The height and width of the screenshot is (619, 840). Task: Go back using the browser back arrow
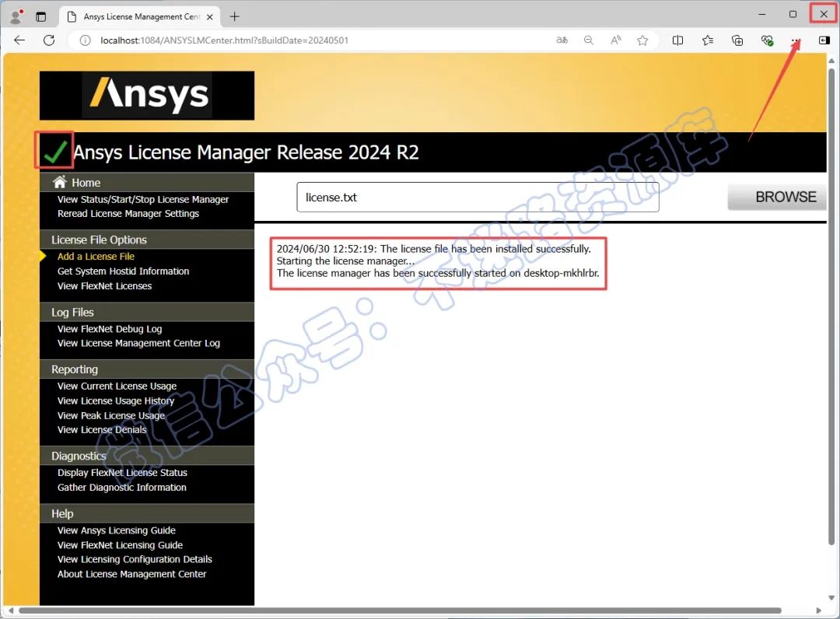click(19, 40)
